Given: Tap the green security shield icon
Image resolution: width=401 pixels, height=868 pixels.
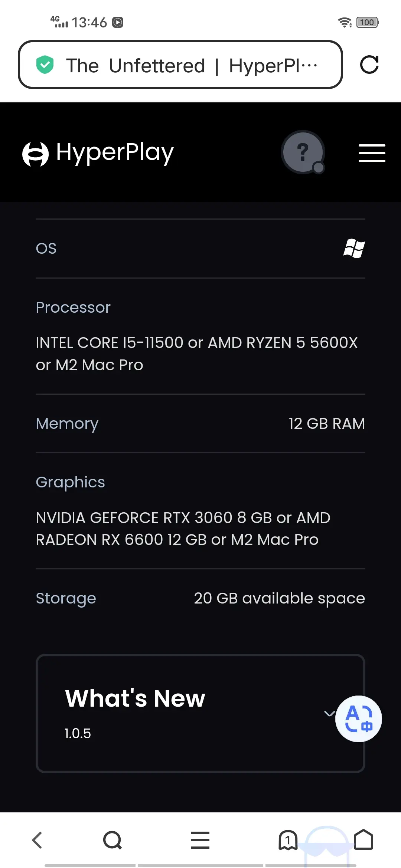Looking at the screenshot, I should point(45,65).
